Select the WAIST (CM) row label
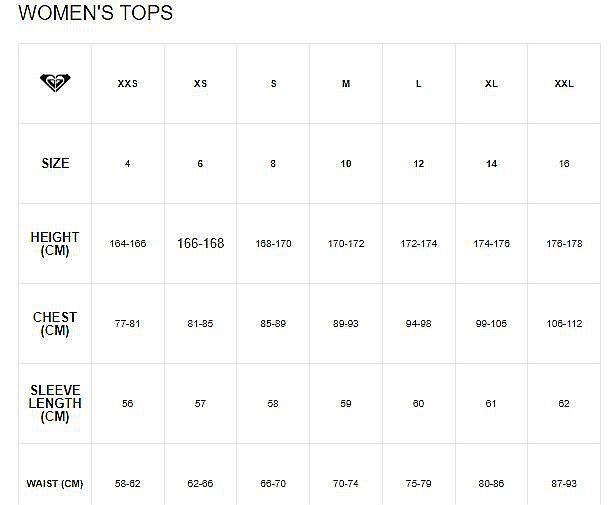 point(55,484)
